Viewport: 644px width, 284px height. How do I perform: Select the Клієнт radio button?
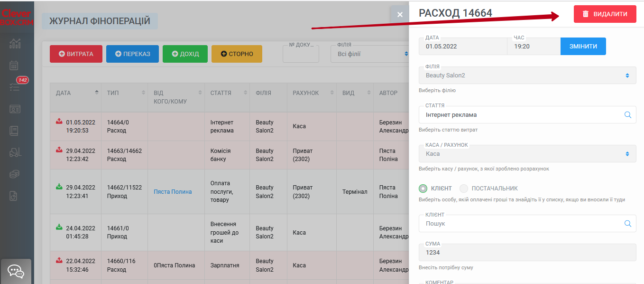point(423,189)
